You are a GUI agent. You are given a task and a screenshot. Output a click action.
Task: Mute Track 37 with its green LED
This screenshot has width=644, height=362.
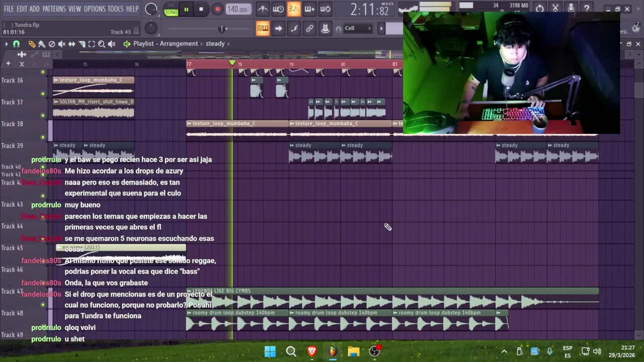(43, 115)
